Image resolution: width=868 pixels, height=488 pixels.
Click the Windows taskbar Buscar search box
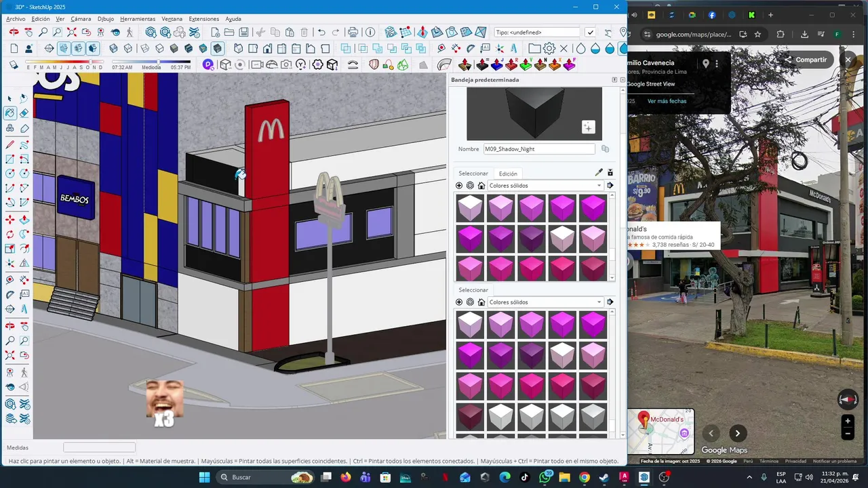pyautogui.click(x=266, y=477)
